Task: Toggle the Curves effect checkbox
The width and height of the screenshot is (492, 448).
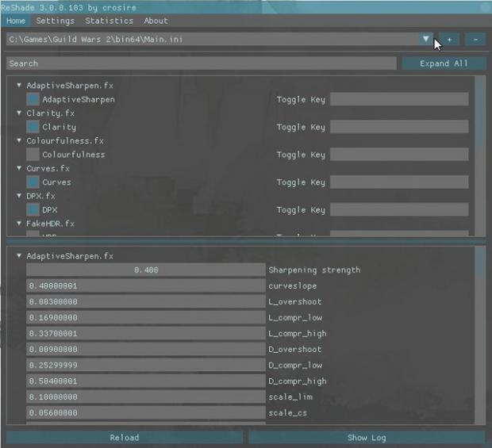Action: [x=33, y=182]
